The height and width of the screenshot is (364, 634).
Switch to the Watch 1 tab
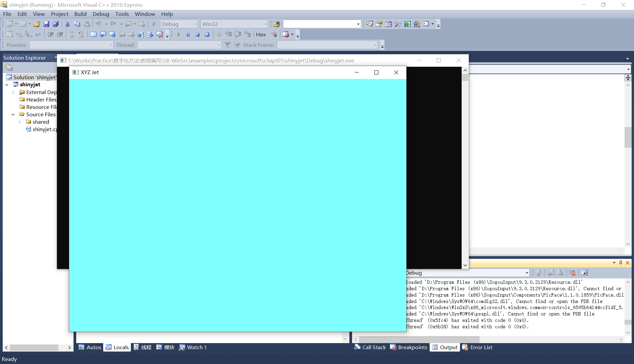[193, 347]
